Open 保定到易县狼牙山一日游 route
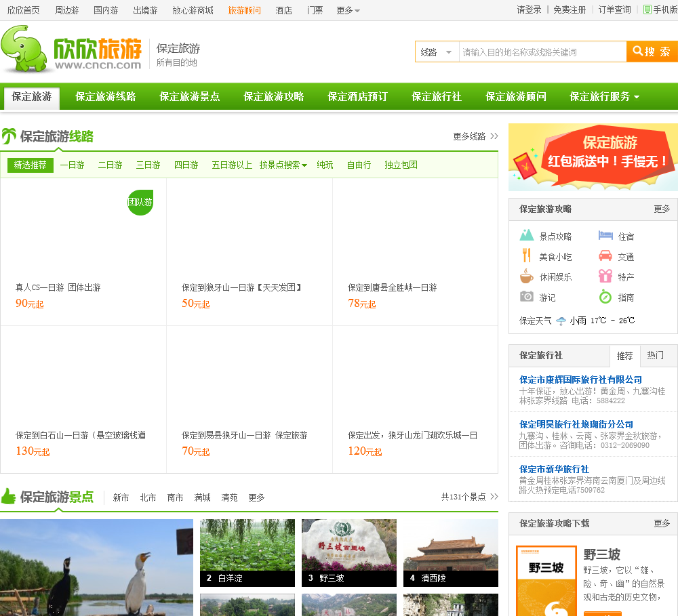The width and height of the screenshot is (678, 616). [244, 435]
